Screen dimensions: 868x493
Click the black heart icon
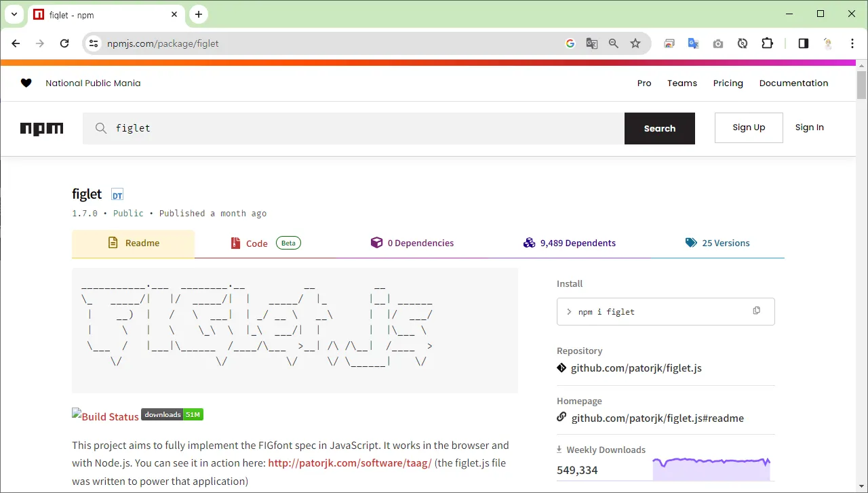pyautogui.click(x=26, y=83)
